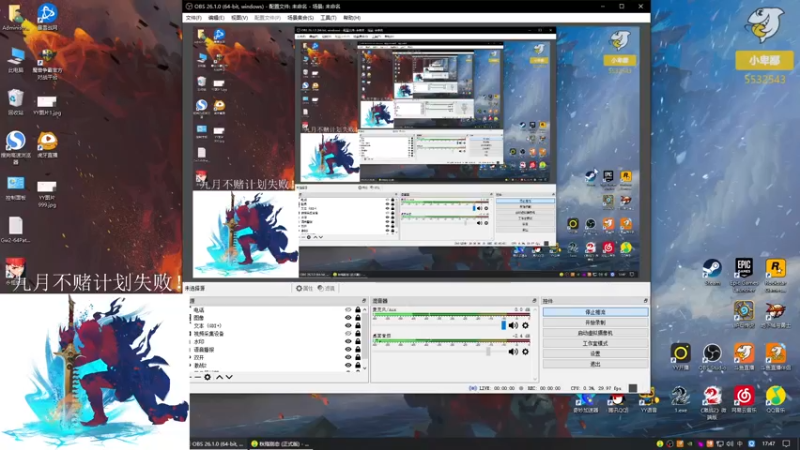800x450 pixels.
Task: Click sources list scrollbar down arrow
Action: (364, 368)
